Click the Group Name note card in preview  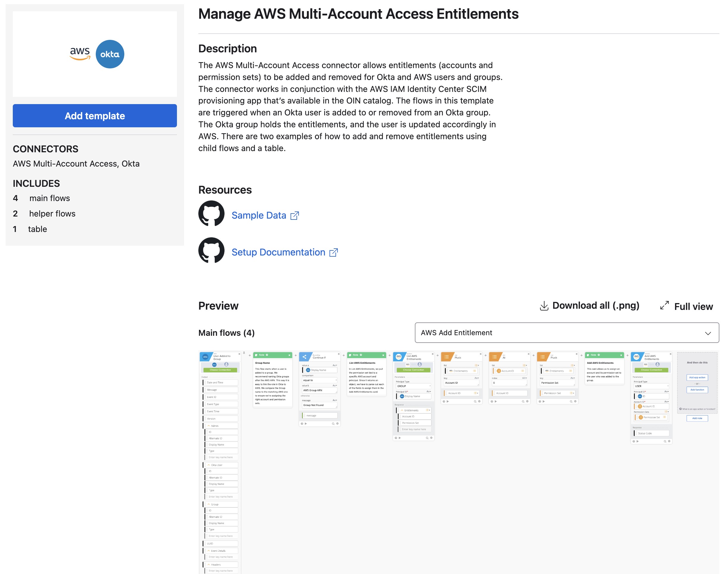[272, 380]
